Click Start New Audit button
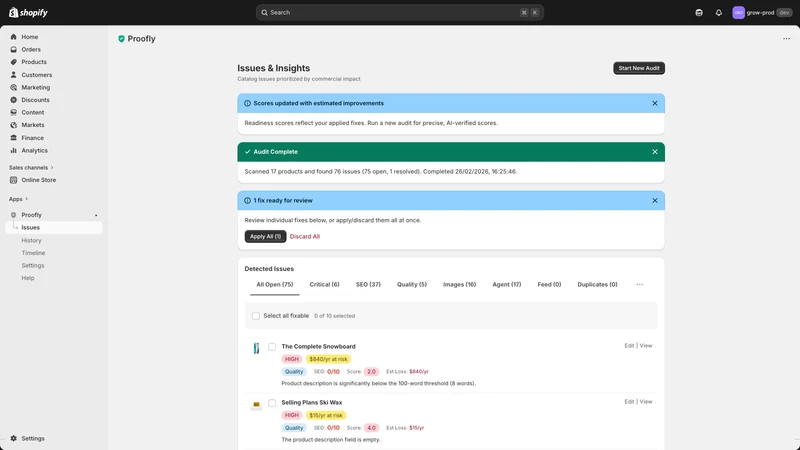Viewport: 800px width, 450px height. [639, 68]
